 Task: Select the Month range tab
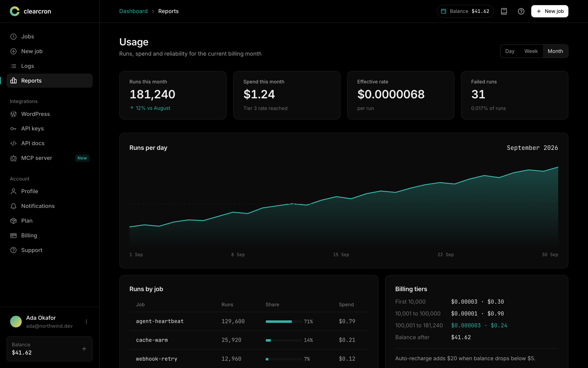pos(555,51)
